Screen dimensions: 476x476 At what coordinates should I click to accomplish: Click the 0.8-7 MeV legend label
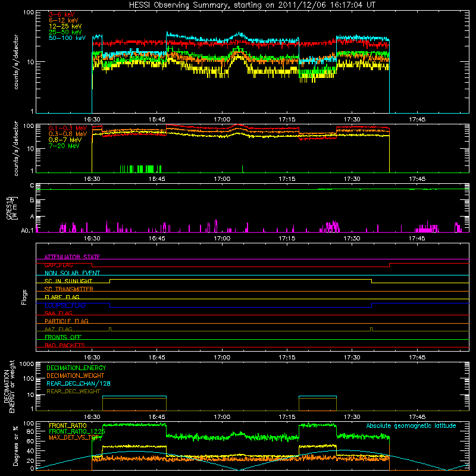point(65,140)
